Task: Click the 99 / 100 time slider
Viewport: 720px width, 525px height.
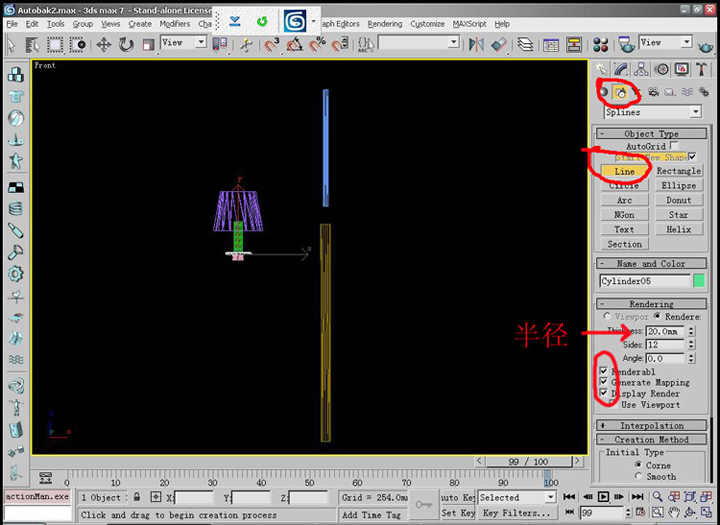Action: coord(528,461)
